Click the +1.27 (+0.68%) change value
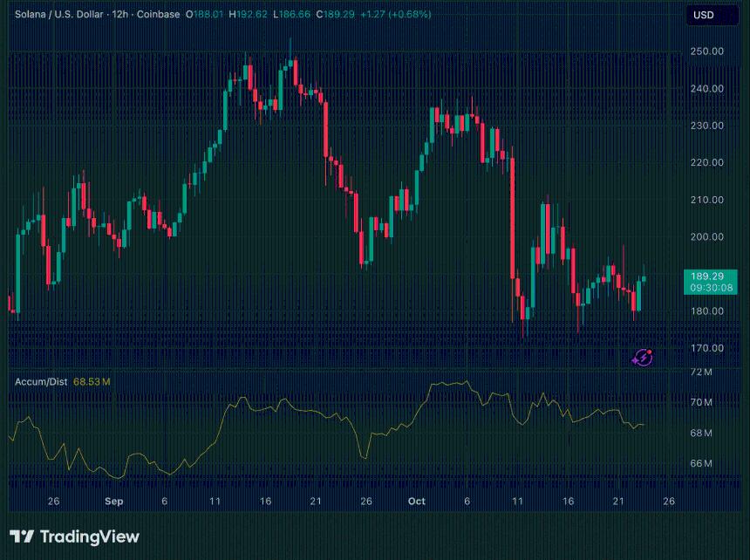 398,15
